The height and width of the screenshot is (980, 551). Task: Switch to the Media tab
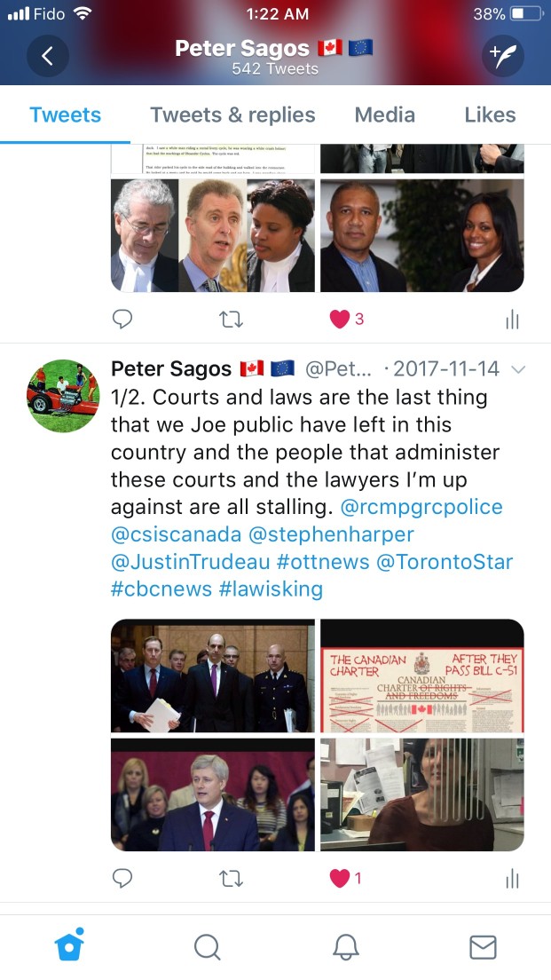[385, 115]
